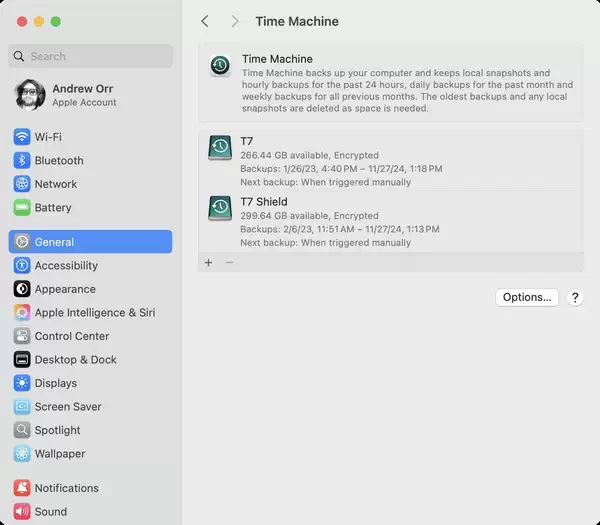Click the yellow minimize window button

pyautogui.click(x=39, y=21)
